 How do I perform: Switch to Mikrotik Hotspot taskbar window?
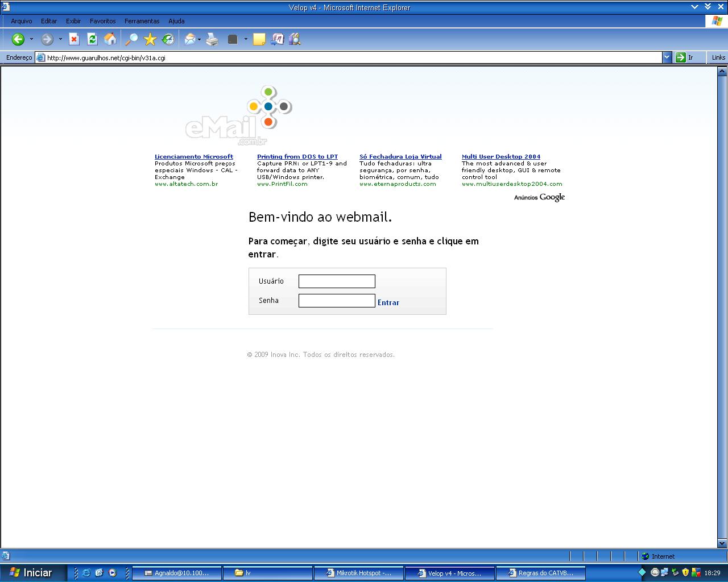(359, 573)
